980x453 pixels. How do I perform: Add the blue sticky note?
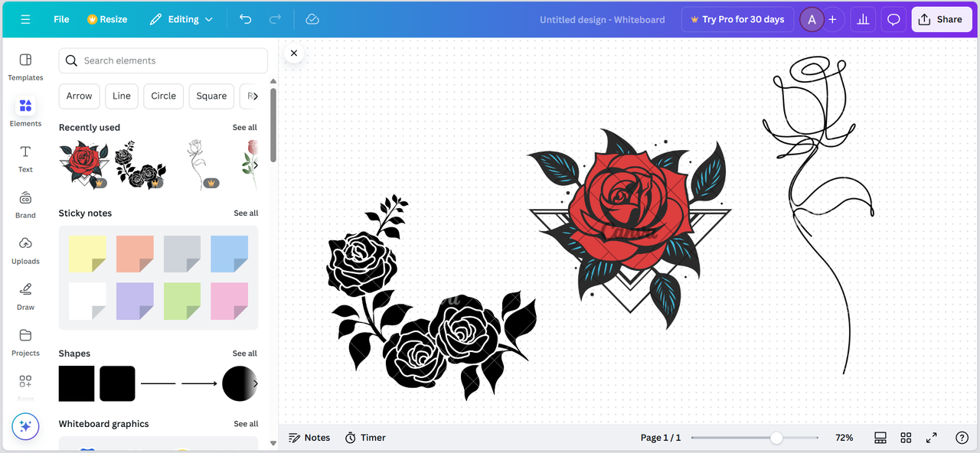230,254
